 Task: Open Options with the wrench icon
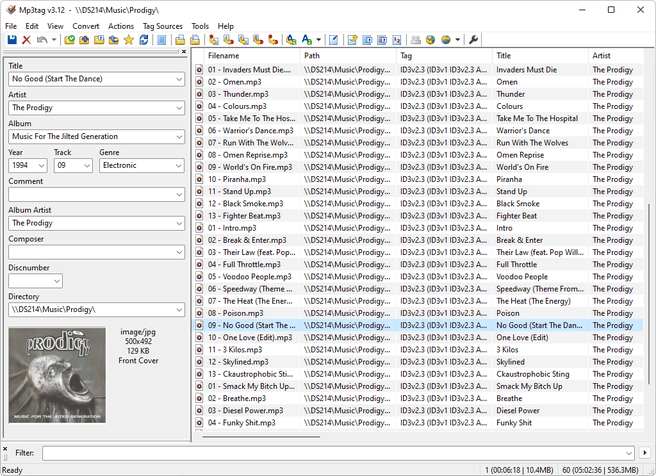(473, 40)
